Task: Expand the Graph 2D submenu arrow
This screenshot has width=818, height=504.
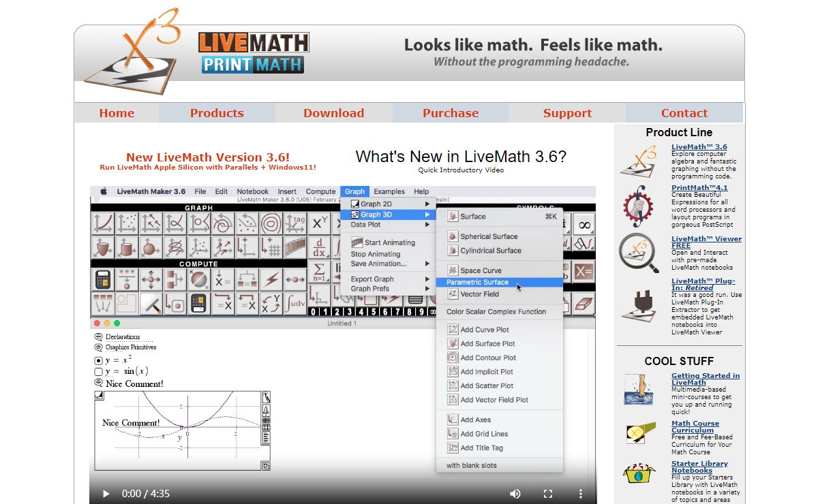Action: pyautogui.click(x=427, y=204)
